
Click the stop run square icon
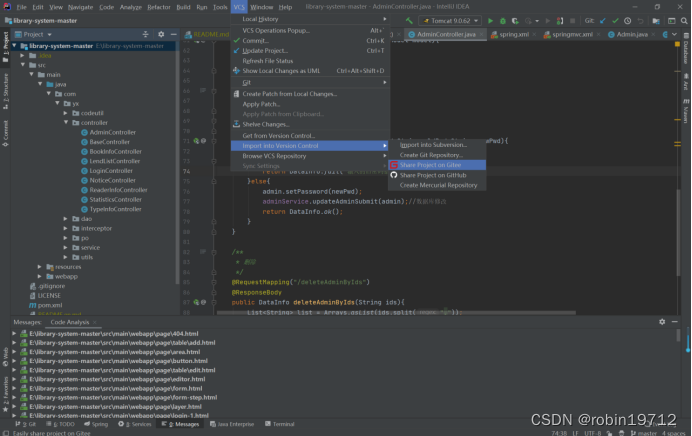(572, 21)
